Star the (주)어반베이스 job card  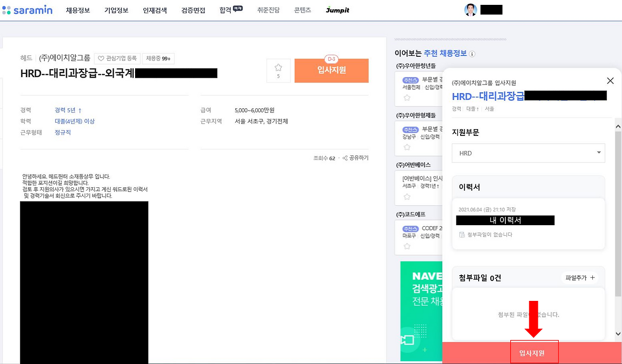(x=407, y=197)
